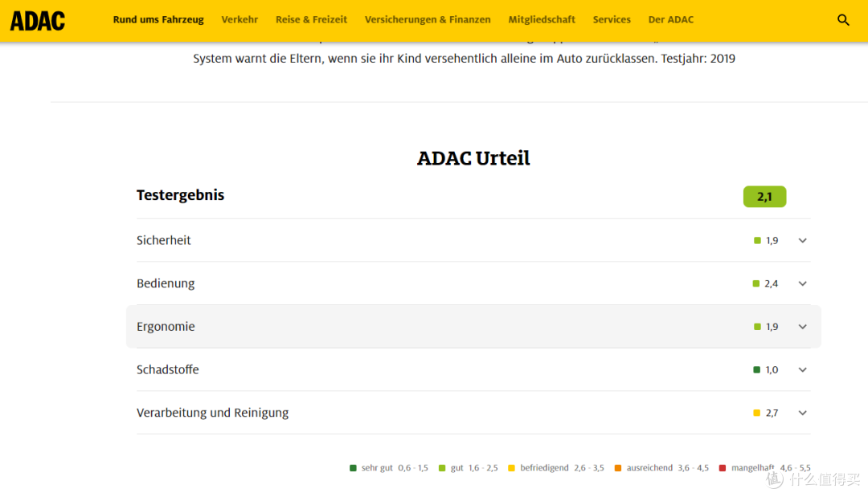
Task: Open the search icon
Action: [x=843, y=19]
